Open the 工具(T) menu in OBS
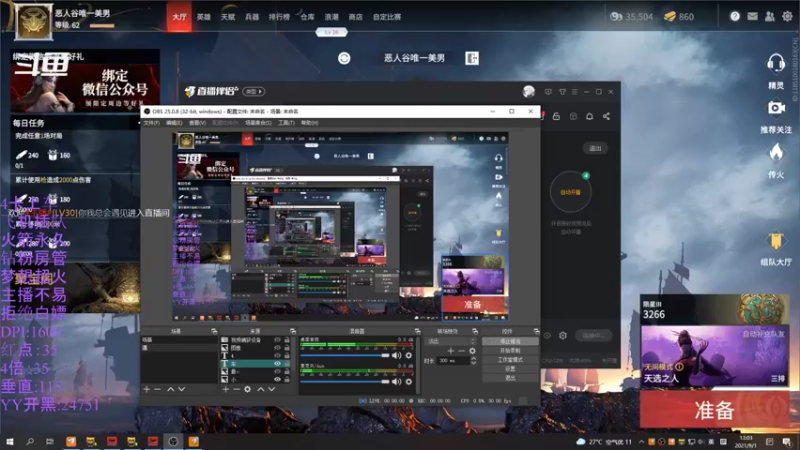 click(x=286, y=123)
